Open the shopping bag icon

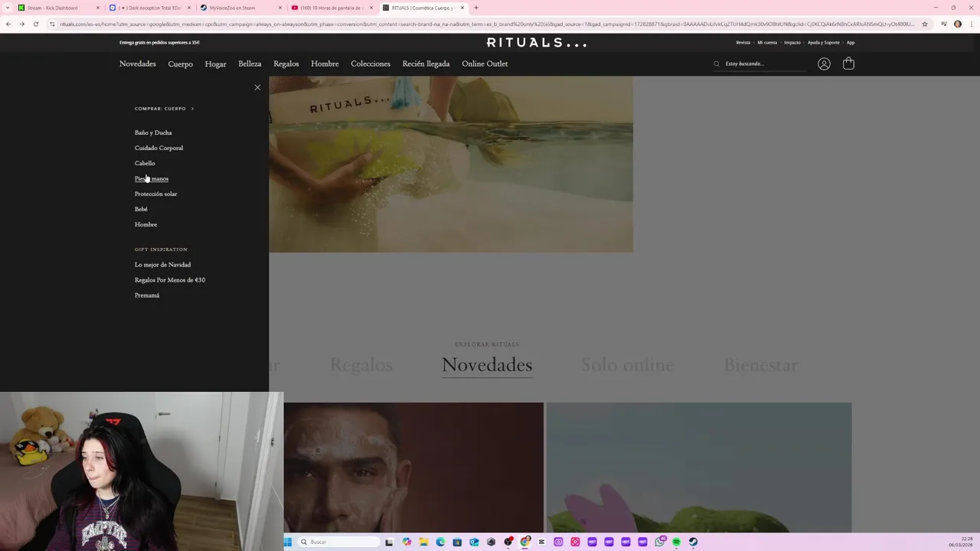tap(848, 64)
